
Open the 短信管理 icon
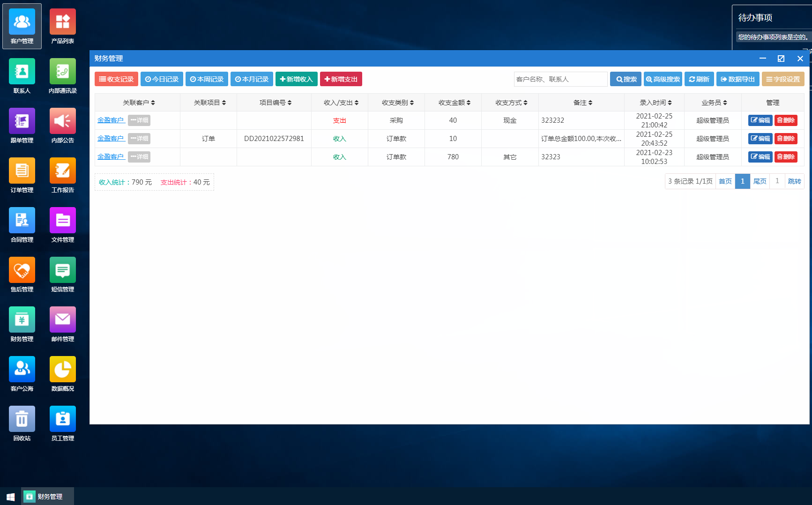tap(63, 275)
